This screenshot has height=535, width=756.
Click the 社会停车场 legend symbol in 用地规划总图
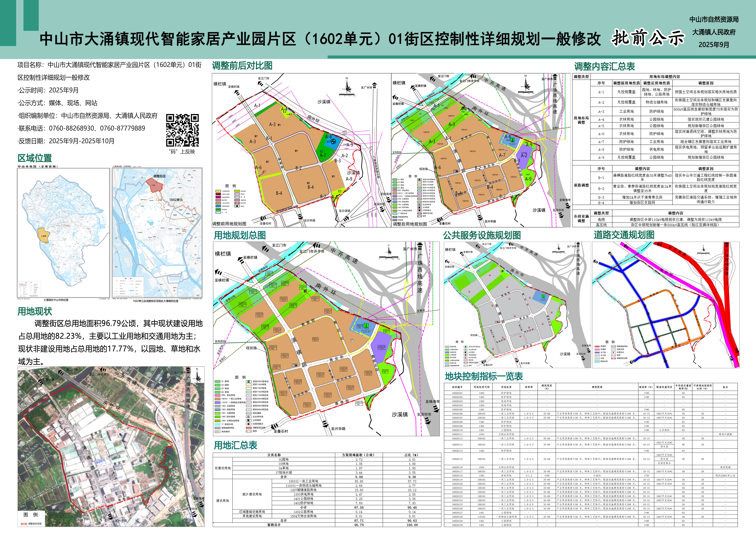coord(248,417)
